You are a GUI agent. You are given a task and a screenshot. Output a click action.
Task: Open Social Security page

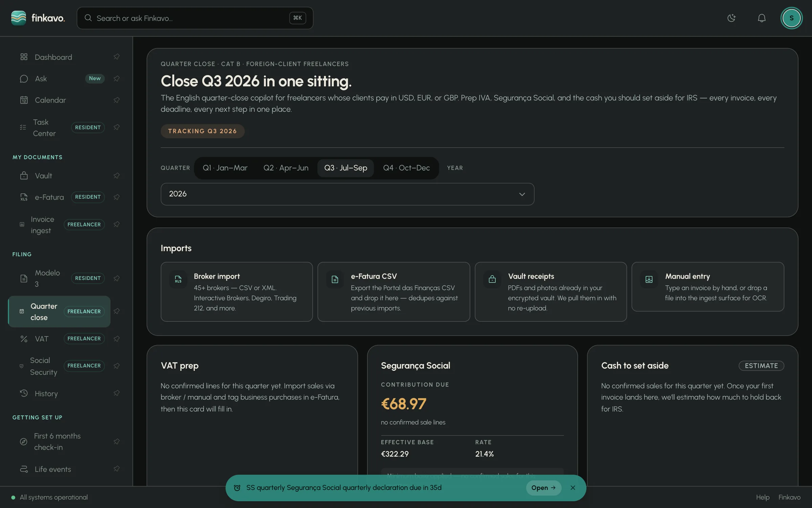tap(59, 366)
